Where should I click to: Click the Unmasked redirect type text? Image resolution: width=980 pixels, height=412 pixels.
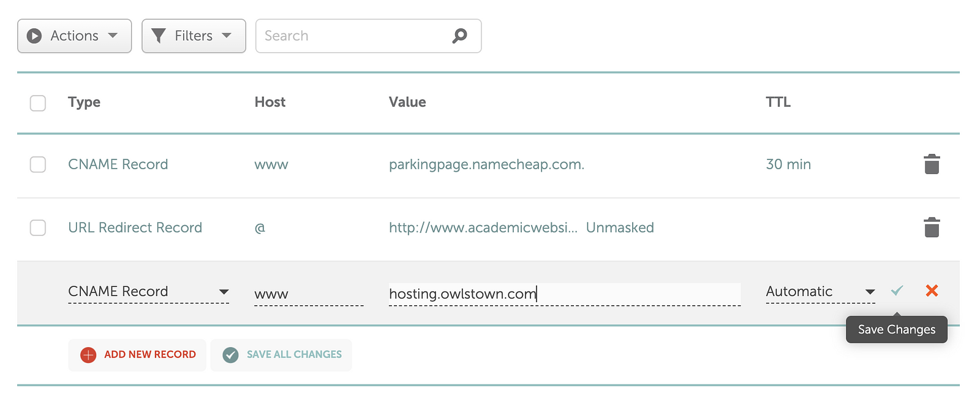(620, 227)
